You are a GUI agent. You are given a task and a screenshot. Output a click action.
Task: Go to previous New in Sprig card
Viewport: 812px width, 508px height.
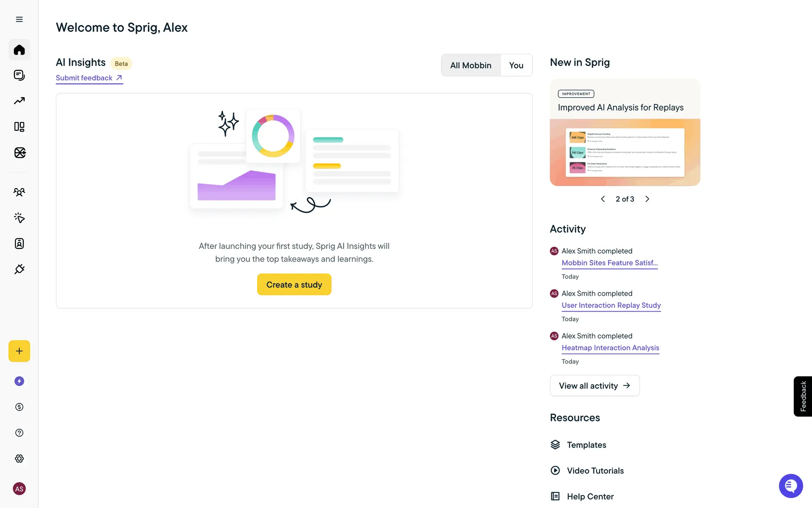[603, 199]
